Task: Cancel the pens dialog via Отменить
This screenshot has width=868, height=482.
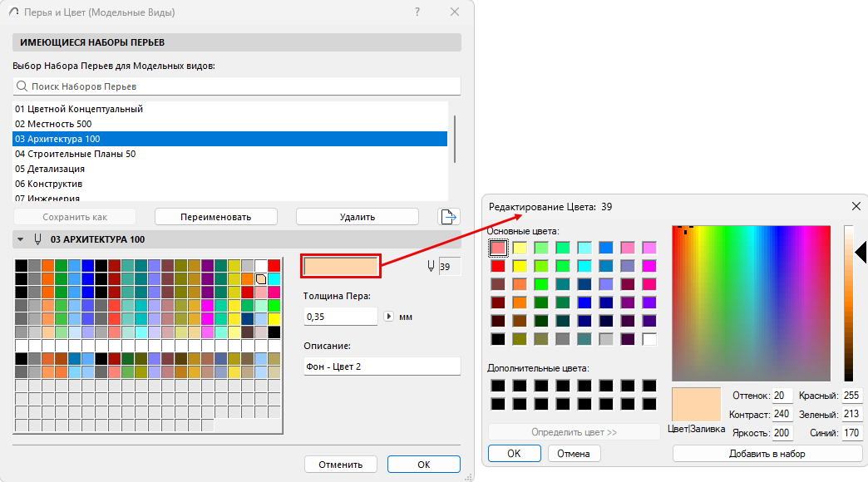Action: [341, 464]
